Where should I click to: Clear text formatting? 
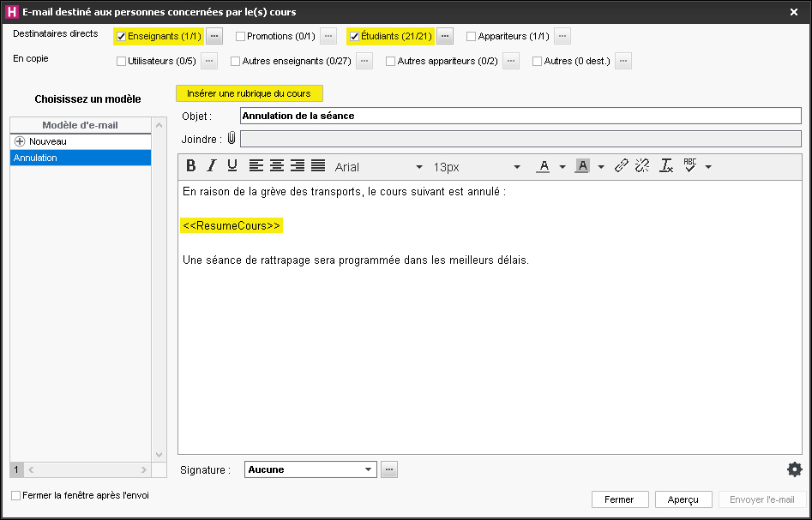tap(666, 166)
